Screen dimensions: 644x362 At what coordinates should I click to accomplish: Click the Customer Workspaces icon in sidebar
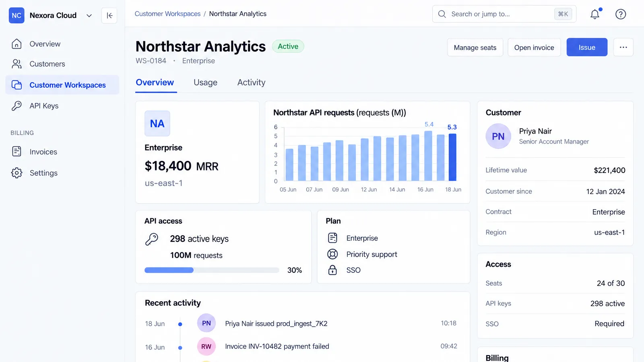[x=17, y=85]
